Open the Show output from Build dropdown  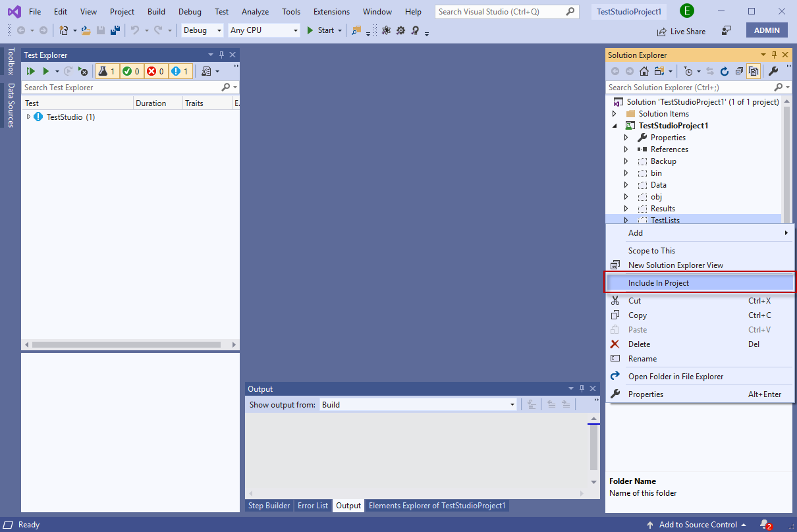[x=419, y=405]
